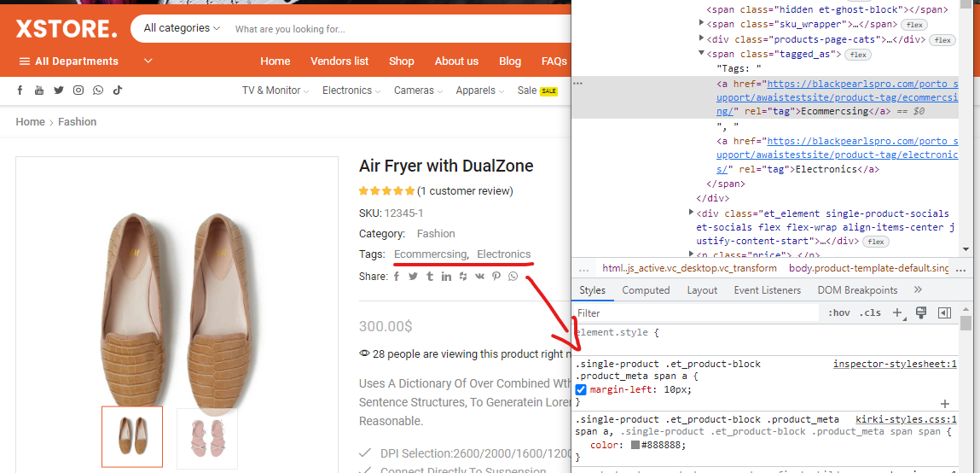Switch to the Styles tab
This screenshot has height=473, width=980.
coord(593,290)
